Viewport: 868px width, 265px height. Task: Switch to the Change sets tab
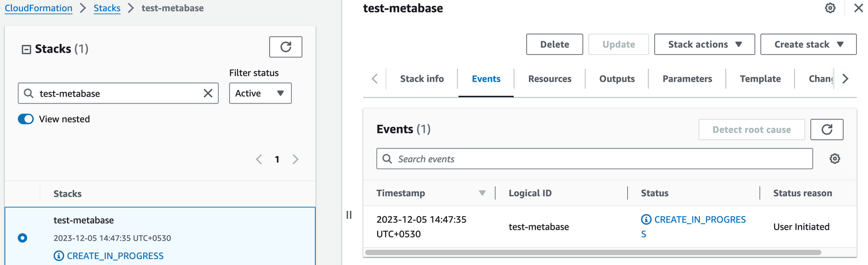click(821, 79)
